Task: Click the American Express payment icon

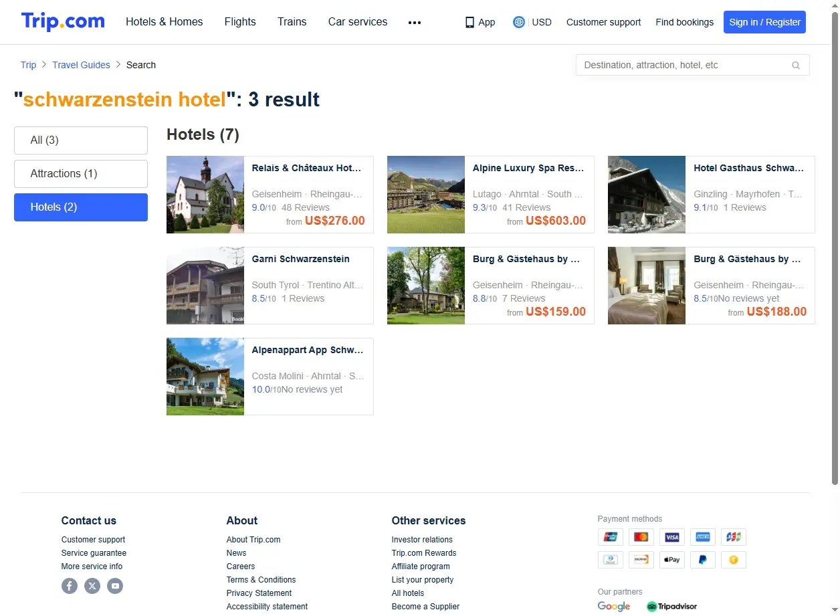Action: [702, 537]
